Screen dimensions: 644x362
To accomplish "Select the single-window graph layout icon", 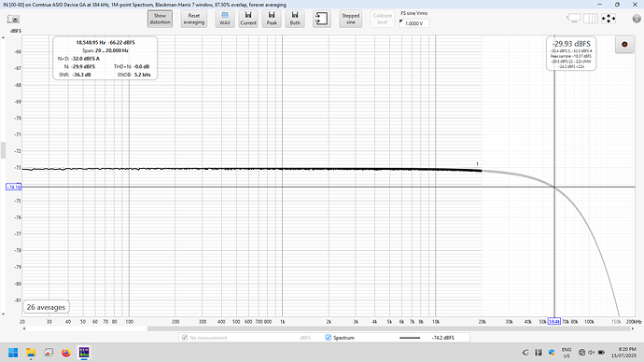I will click(573, 19).
